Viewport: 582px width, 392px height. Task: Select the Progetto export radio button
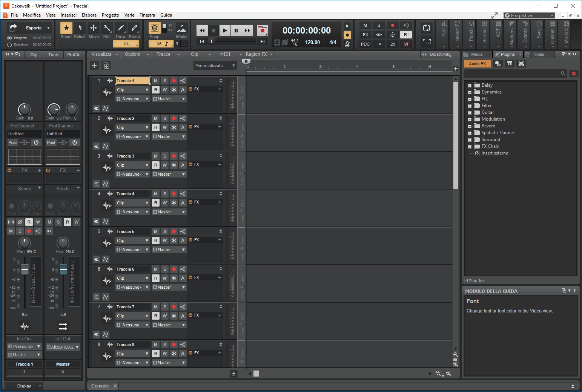coord(9,38)
